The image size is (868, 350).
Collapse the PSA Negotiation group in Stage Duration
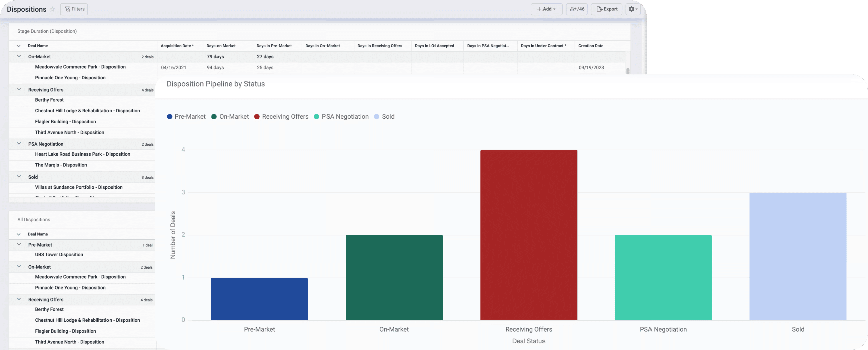(x=19, y=144)
